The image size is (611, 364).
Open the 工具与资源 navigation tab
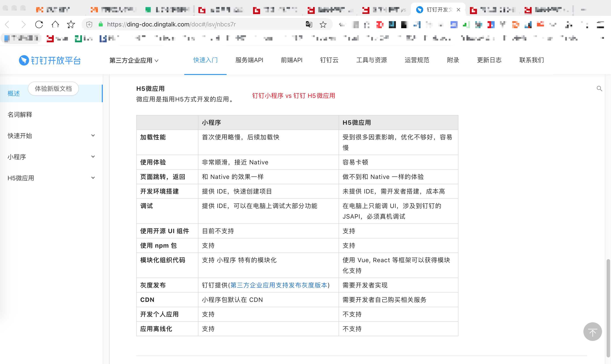click(371, 60)
